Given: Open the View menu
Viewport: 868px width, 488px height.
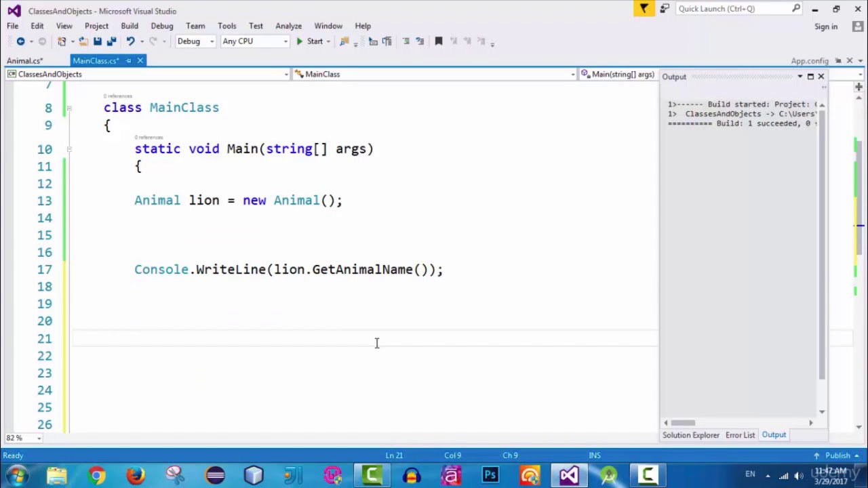Looking at the screenshot, I should (x=64, y=26).
